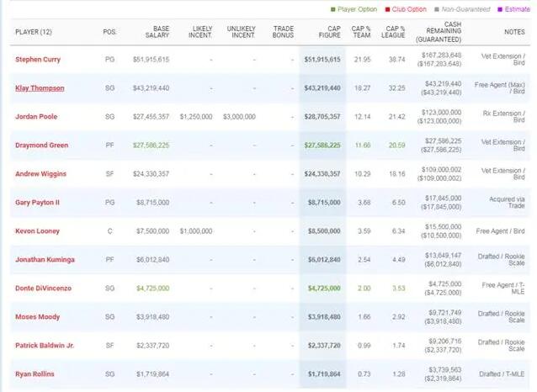537x392 pixels.
Task: Select Klay Thompson cap figure $43,219,440
Action: [x=322, y=88]
